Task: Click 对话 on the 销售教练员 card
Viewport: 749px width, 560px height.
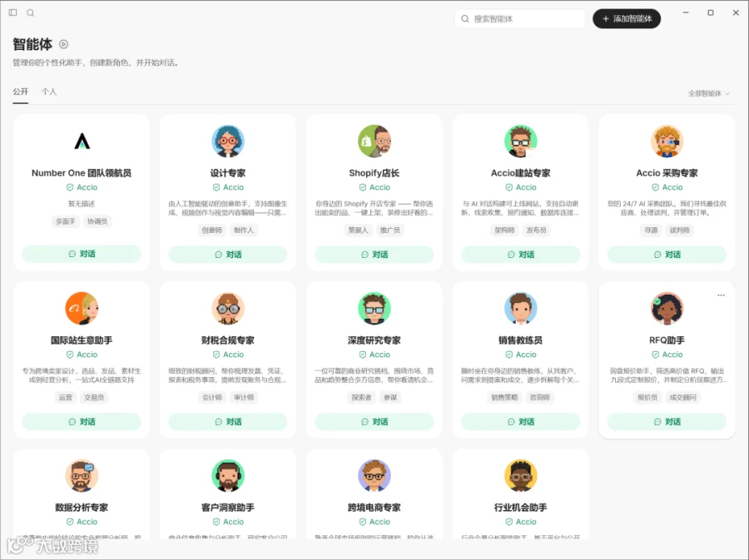Action: [x=521, y=422]
